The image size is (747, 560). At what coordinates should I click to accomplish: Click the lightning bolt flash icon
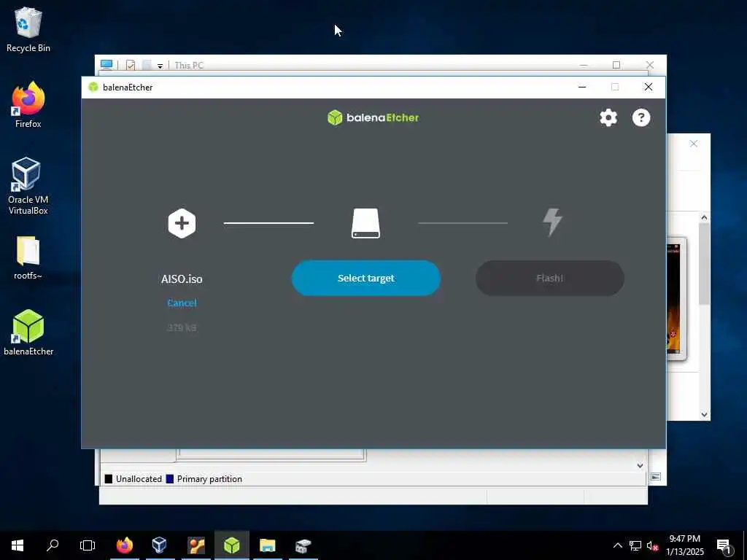pyautogui.click(x=553, y=222)
